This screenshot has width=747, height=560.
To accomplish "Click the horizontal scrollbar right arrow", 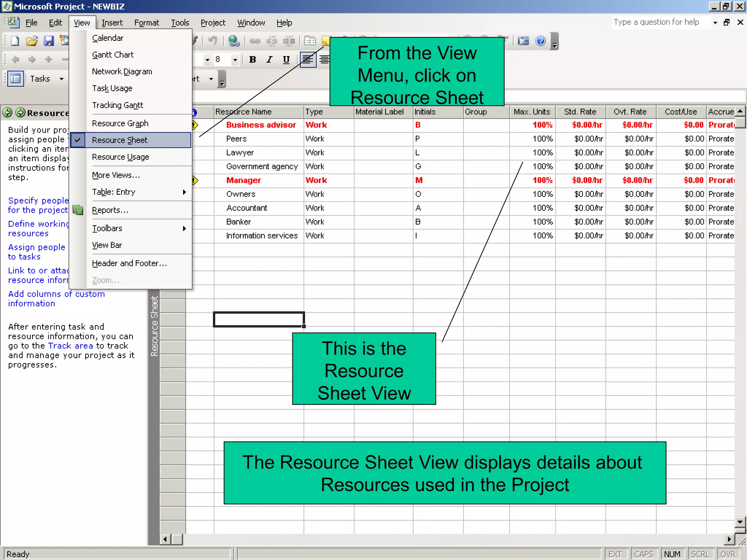I will [x=729, y=539].
